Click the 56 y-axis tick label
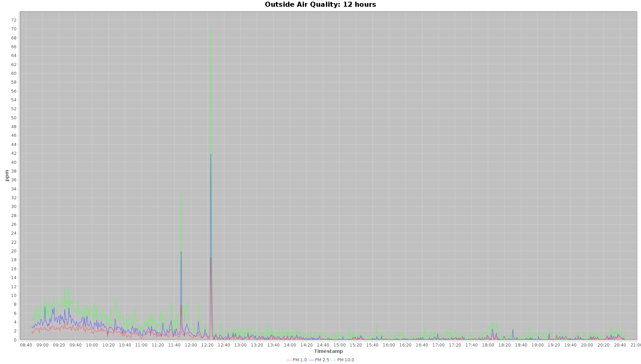The width and height of the screenshot is (641, 364). [x=14, y=91]
